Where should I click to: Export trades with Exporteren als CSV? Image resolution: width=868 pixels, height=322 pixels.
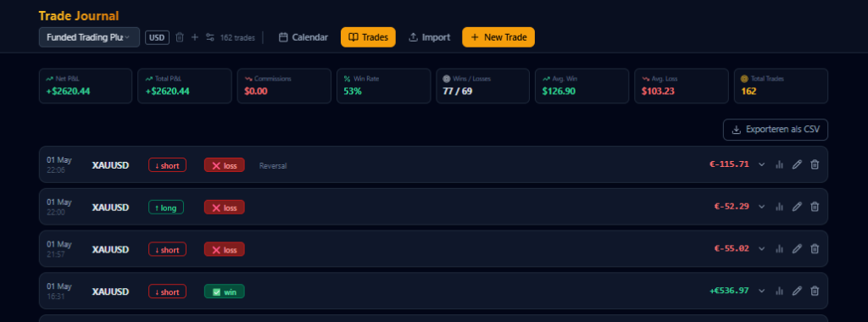[x=775, y=130]
